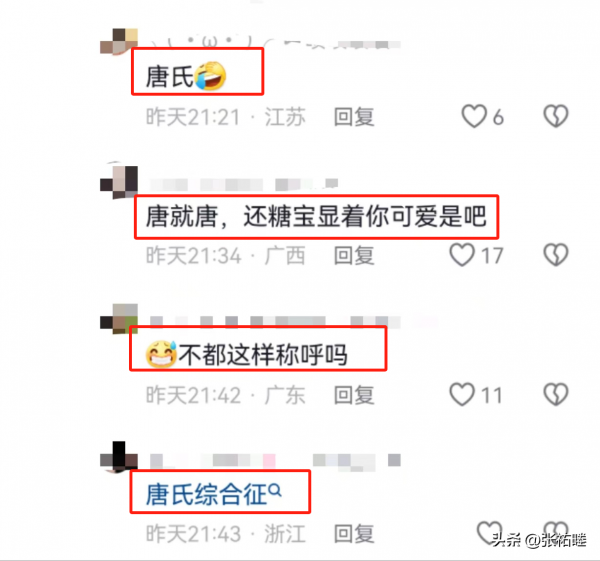This screenshot has height=561, width=600.
Task: Dislike the 浙江 comment at 21:43
Action: coord(556,531)
